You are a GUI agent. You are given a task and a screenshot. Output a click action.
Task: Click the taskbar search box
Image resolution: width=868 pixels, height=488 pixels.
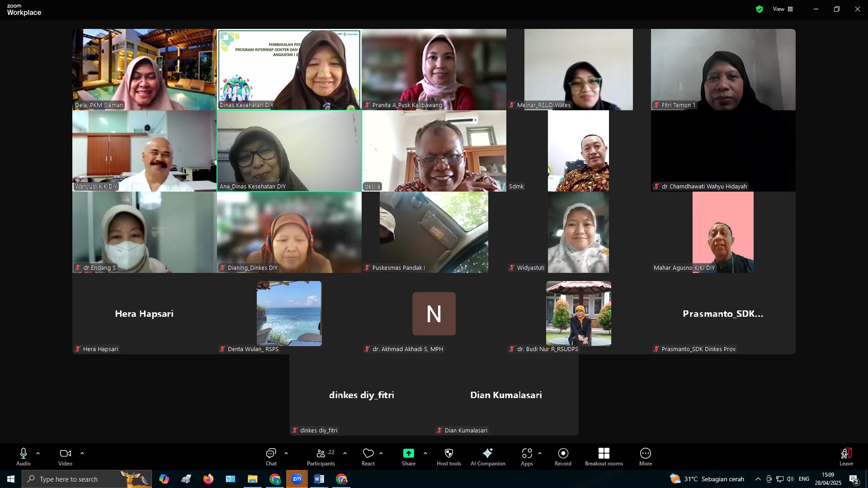click(x=87, y=479)
